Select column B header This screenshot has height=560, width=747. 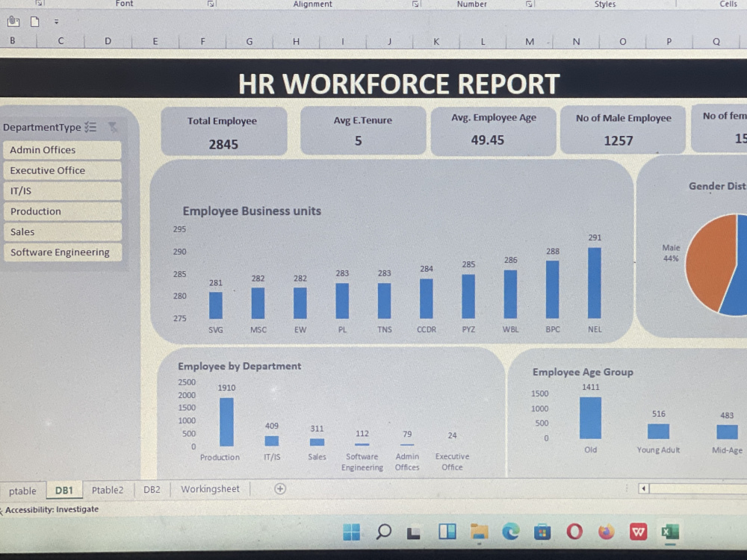(x=13, y=41)
